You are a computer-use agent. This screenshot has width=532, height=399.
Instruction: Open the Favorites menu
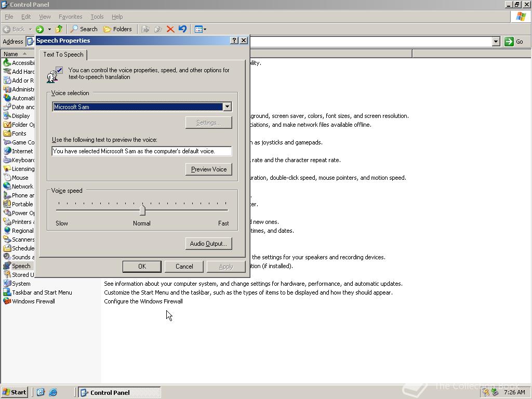[70, 17]
